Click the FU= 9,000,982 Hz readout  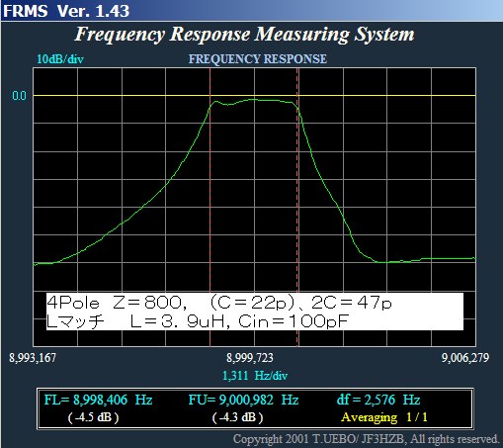[x=243, y=401]
